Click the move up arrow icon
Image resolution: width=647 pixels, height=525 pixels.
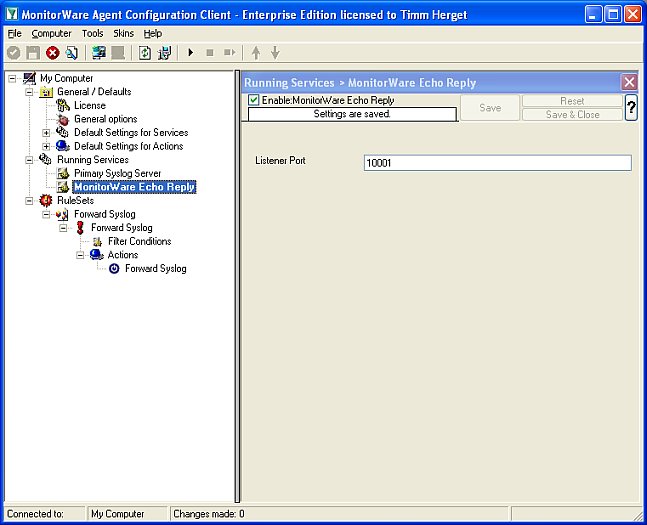256,53
